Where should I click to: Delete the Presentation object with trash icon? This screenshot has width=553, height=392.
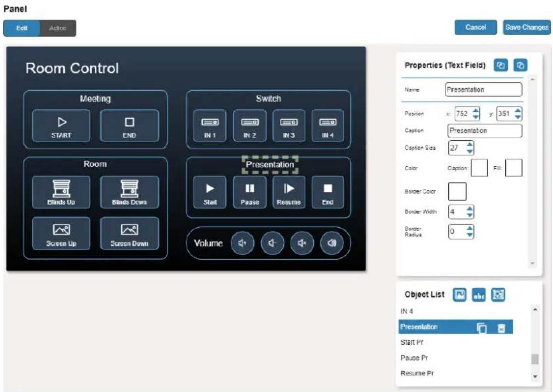point(501,328)
